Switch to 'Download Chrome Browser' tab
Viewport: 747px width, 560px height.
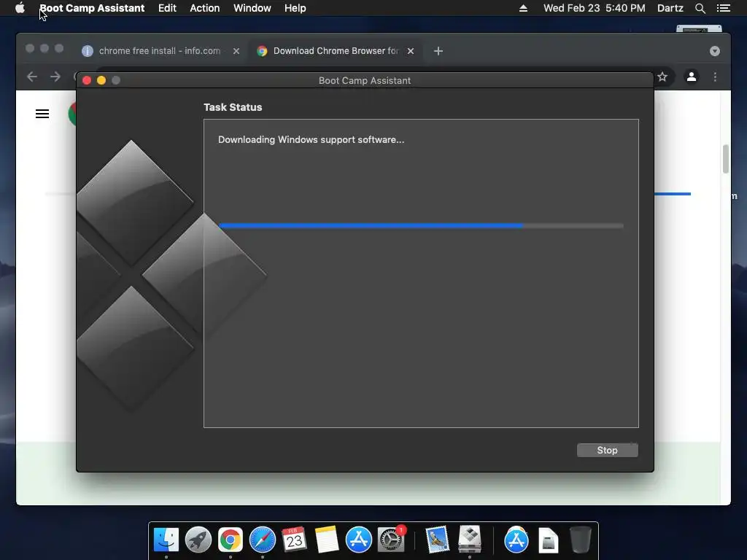(336, 51)
